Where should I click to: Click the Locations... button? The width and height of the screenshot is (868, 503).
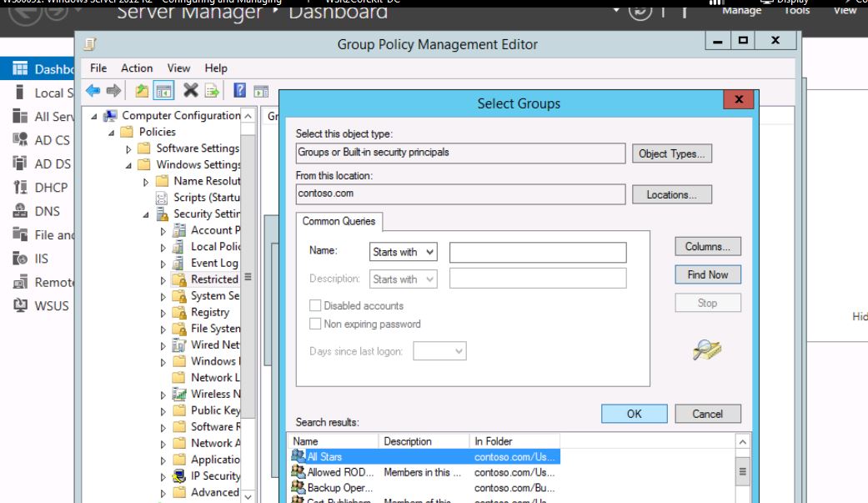coord(672,194)
